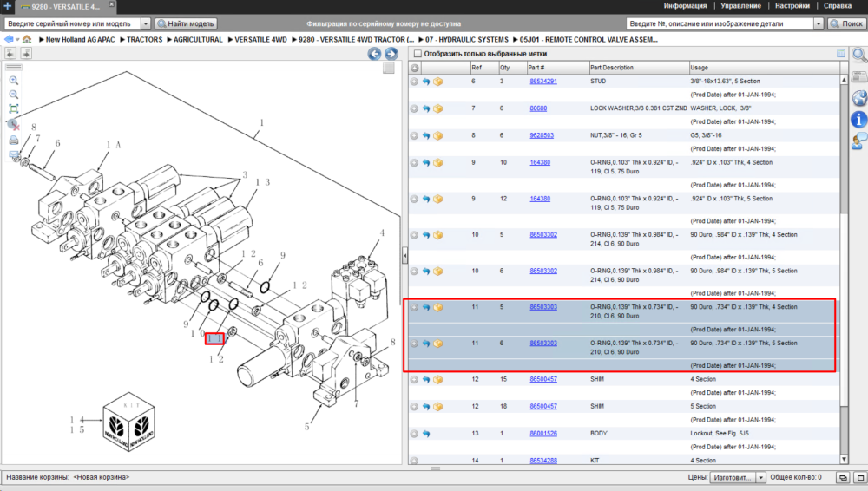Focus the serial number or model input field
The height and width of the screenshot is (491, 868).
click(73, 23)
